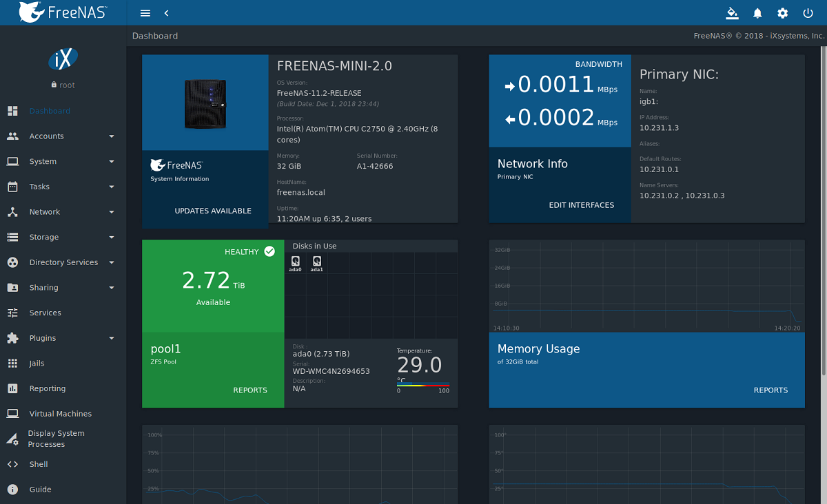Click UPDATES AVAILABLE button

[x=213, y=211]
